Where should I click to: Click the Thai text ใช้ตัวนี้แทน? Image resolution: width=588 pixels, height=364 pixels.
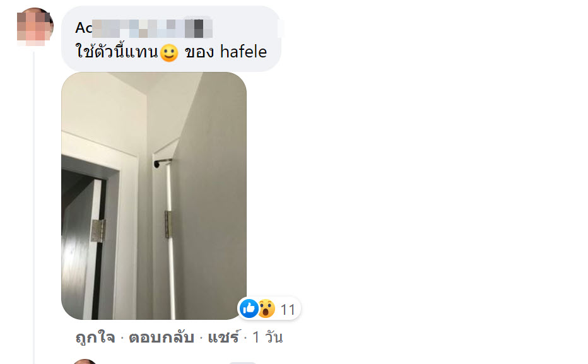pyautogui.click(x=117, y=51)
